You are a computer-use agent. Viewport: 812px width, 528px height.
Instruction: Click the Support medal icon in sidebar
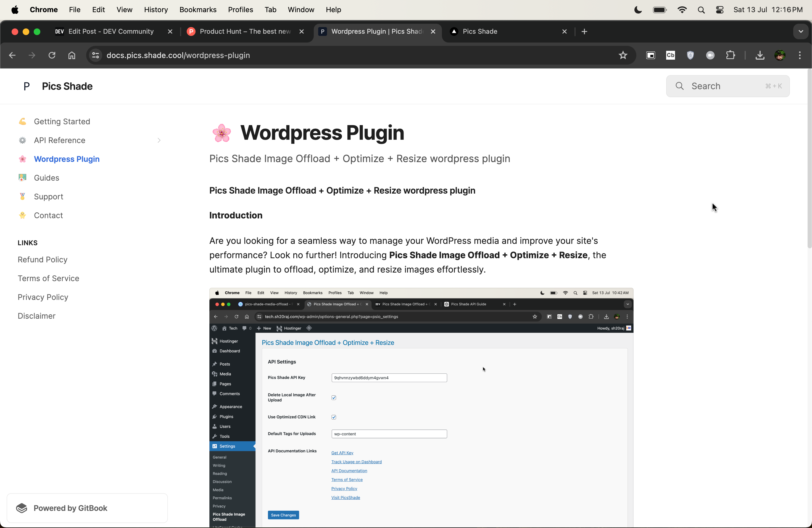coord(23,196)
